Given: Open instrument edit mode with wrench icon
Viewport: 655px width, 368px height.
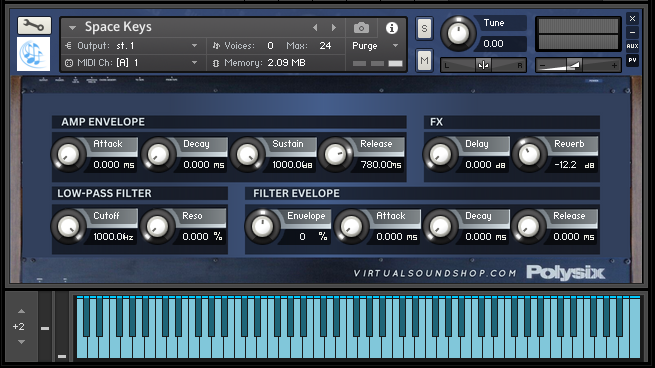Looking at the screenshot, I should (x=34, y=25).
